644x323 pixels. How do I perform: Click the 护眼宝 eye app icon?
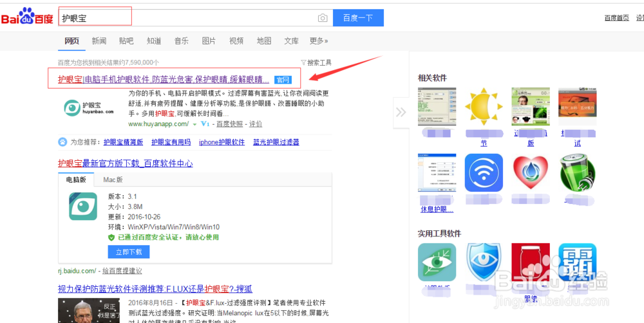coord(83,207)
